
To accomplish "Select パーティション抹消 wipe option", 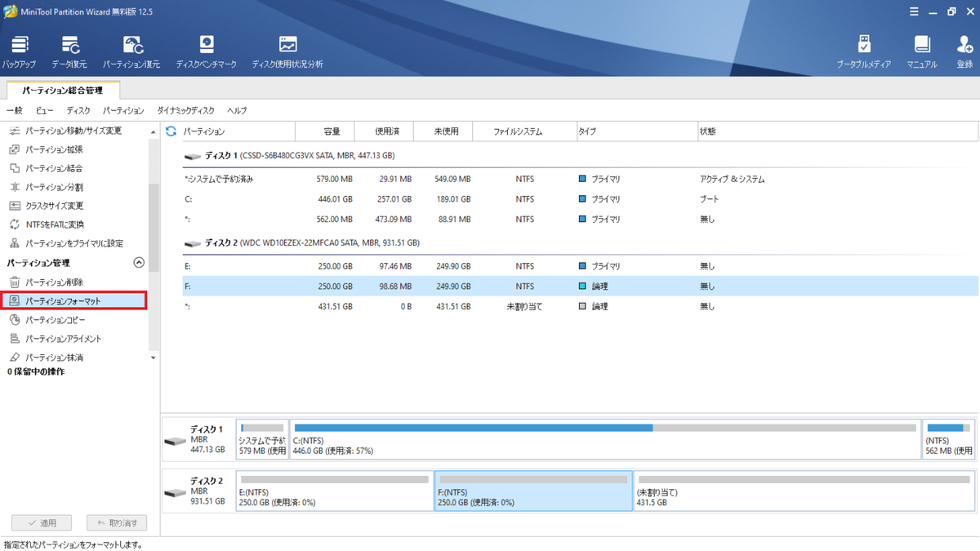I will pyautogui.click(x=47, y=358).
